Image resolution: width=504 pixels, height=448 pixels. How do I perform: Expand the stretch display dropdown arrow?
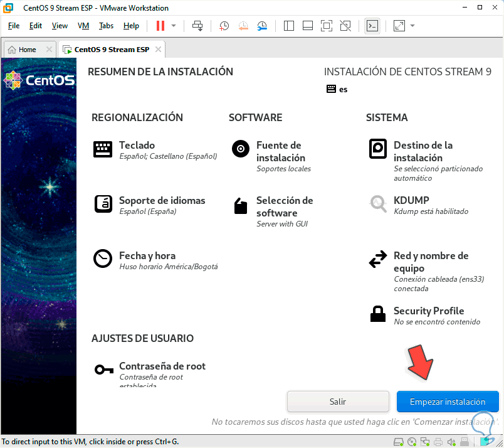coord(412,26)
